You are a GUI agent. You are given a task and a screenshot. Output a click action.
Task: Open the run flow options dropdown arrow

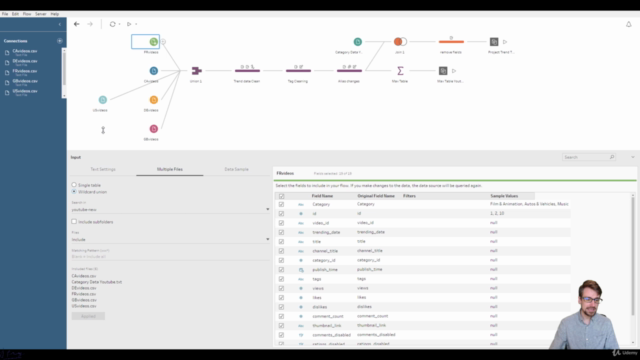(x=136, y=24)
